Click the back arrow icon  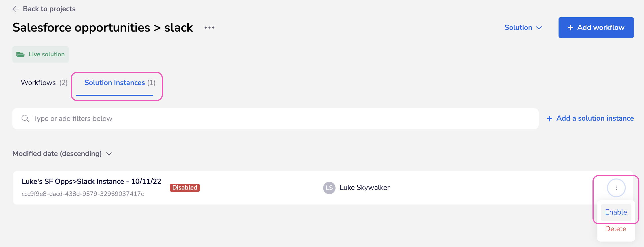coord(16,9)
